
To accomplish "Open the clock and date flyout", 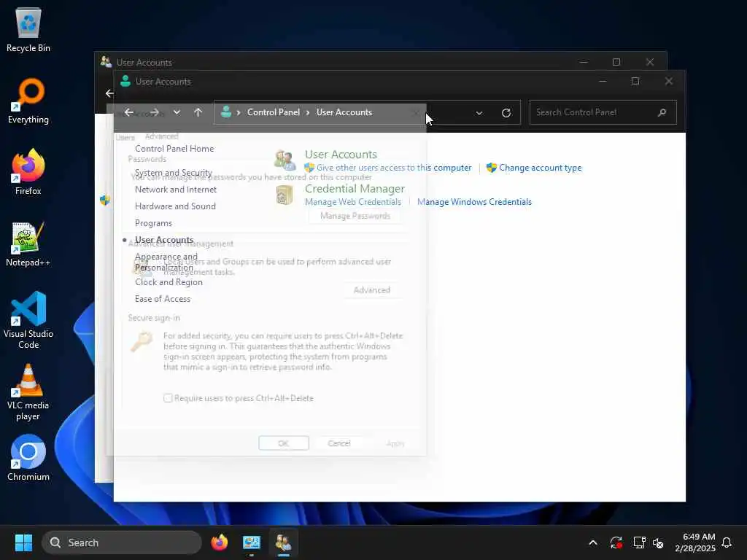I will coord(695,542).
